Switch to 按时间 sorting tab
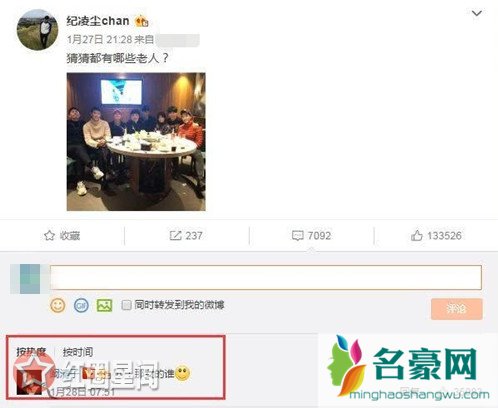 78,352
